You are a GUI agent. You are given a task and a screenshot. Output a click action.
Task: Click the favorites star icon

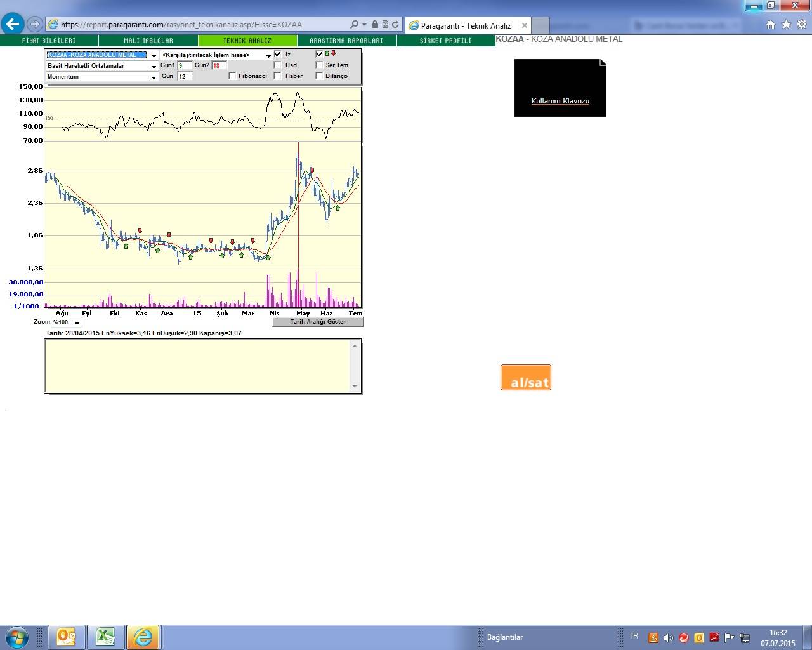click(x=786, y=25)
